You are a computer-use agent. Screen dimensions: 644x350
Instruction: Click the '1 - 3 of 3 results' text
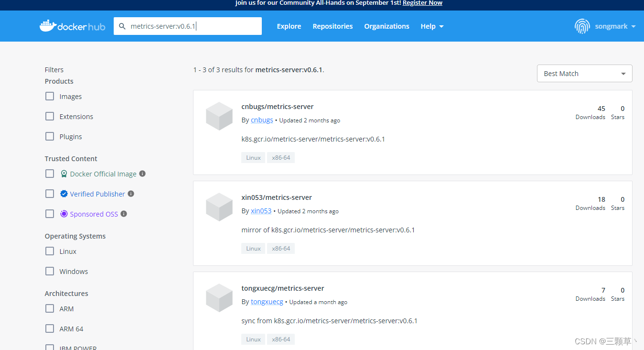pyautogui.click(x=259, y=70)
